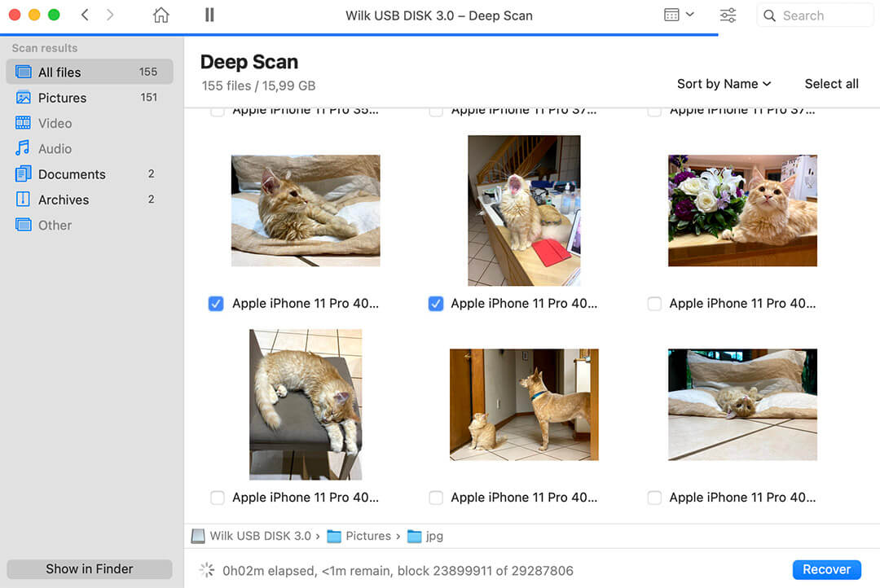Viewport: 880px width, 588px height.
Task: Select the cat and dog photo thumbnail
Action: point(524,405)
